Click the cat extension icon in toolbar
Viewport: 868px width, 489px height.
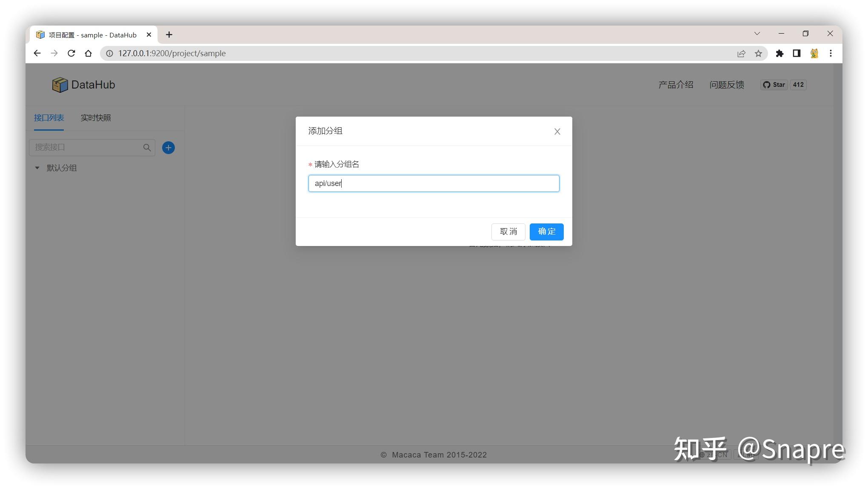814,53
